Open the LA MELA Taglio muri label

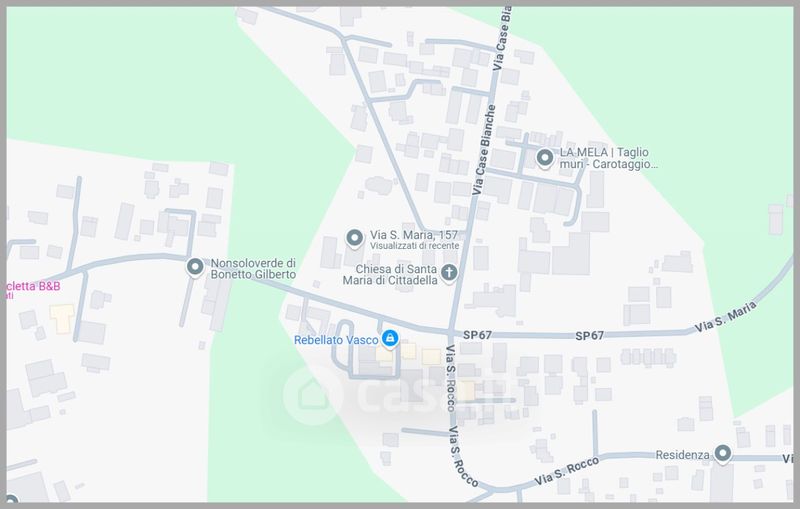click(609, 158)
